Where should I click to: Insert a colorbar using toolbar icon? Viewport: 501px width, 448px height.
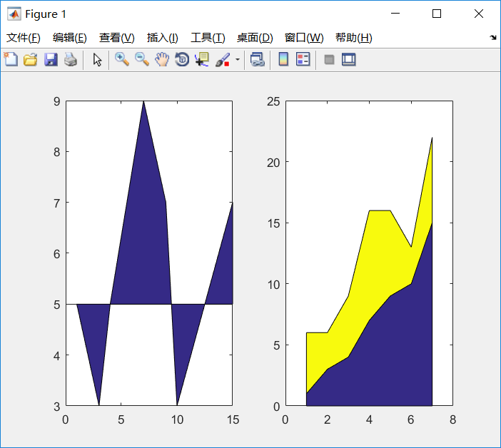click(x=283, y=59)
